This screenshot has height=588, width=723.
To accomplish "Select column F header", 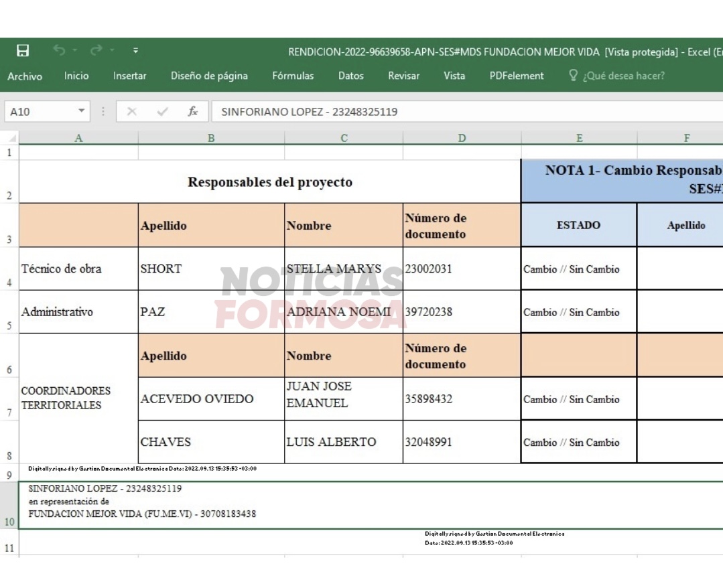I will tap(680, 138).
